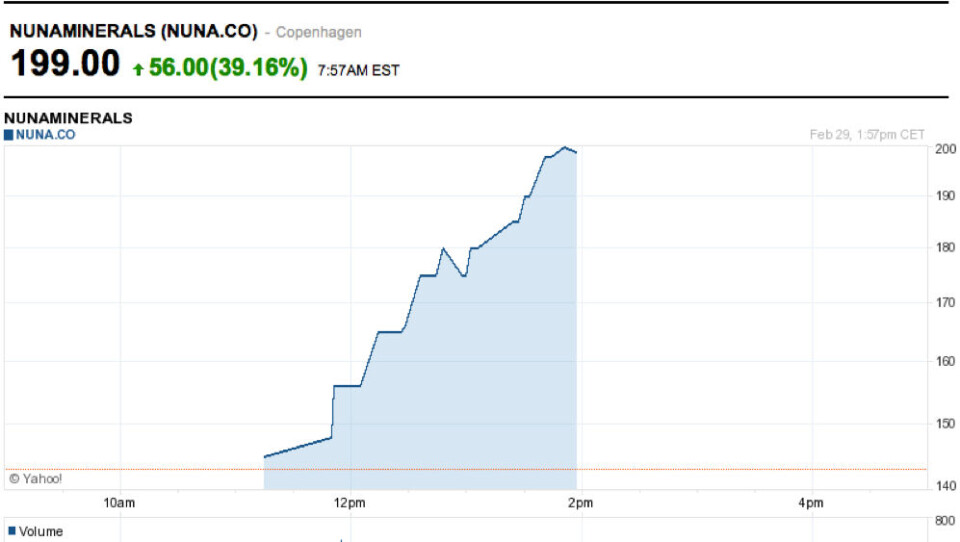Click the NUNAMINERALS chart heading
Image resolution: width=960 pixels, height=542 pixels.
click(x=68, y=118)
